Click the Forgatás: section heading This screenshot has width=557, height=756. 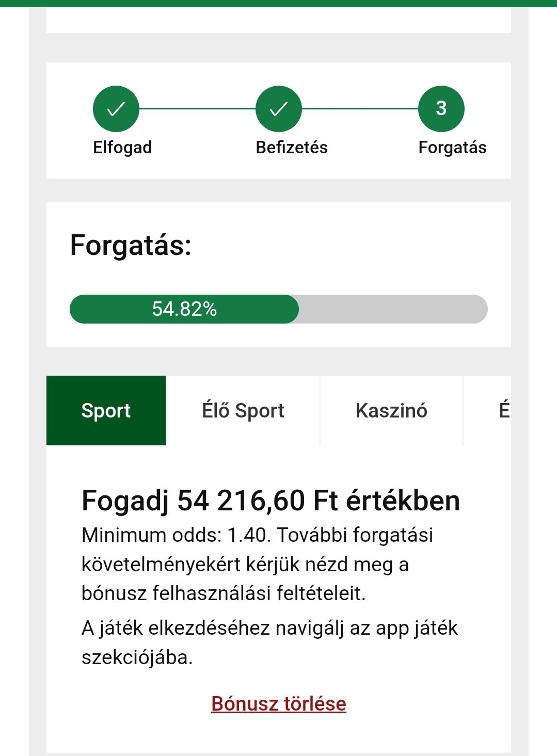click(131, 245)
